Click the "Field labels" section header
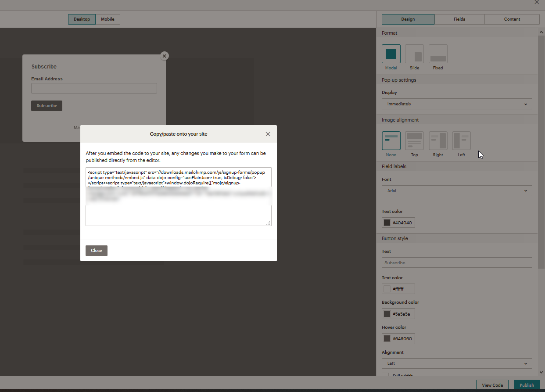 point(394,166)
